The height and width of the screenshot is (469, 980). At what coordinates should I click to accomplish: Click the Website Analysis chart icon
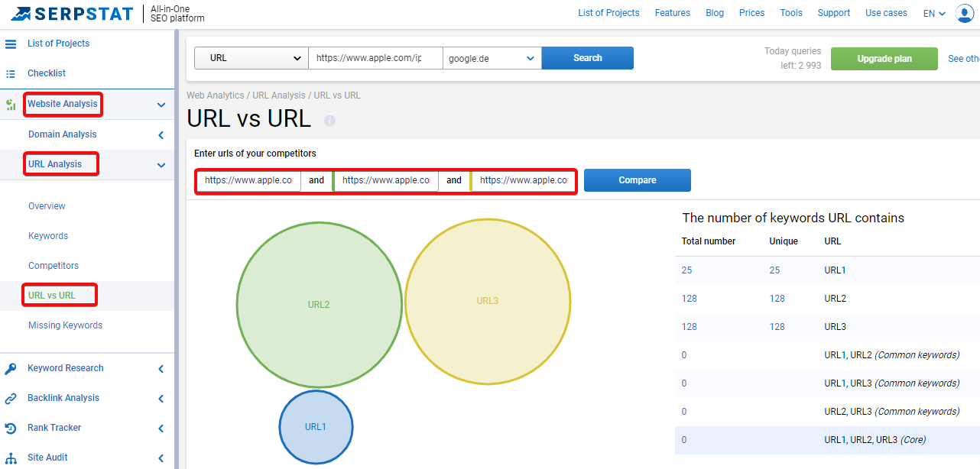pyautogui.click(x=11, y=105)
